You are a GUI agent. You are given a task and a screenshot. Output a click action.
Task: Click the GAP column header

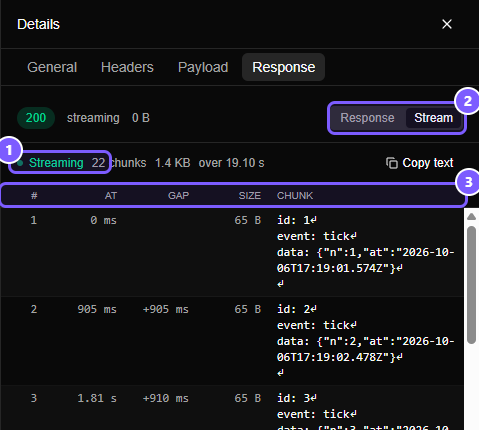point(178,195)
